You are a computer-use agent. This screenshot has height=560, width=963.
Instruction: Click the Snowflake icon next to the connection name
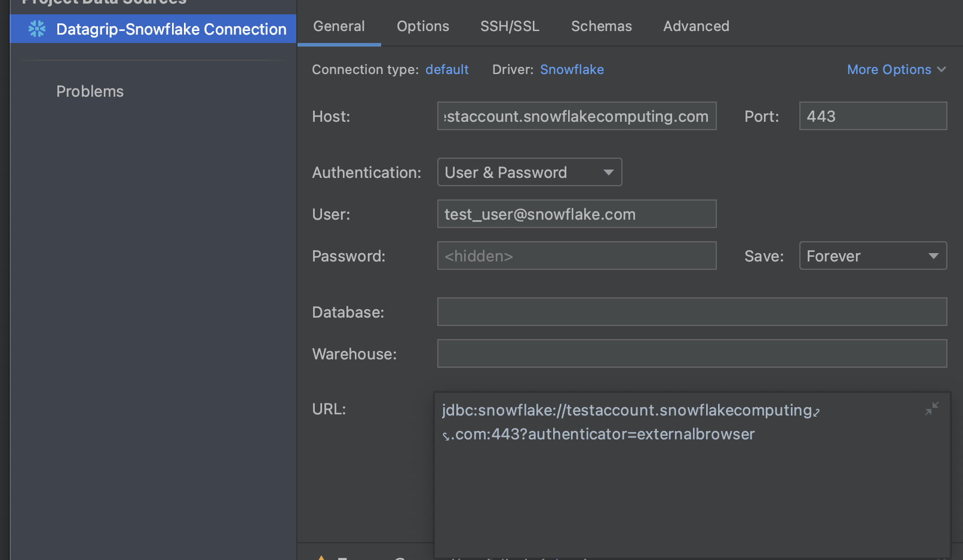[x=37, y=29]
